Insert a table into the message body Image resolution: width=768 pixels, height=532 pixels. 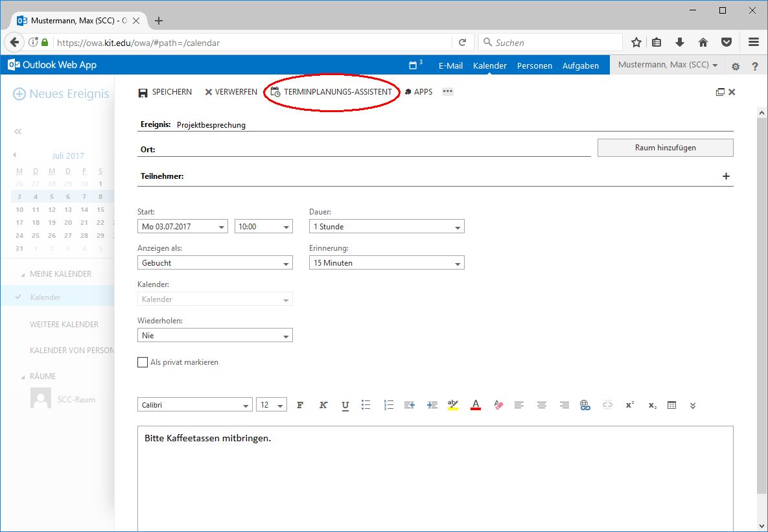[671, 405]
